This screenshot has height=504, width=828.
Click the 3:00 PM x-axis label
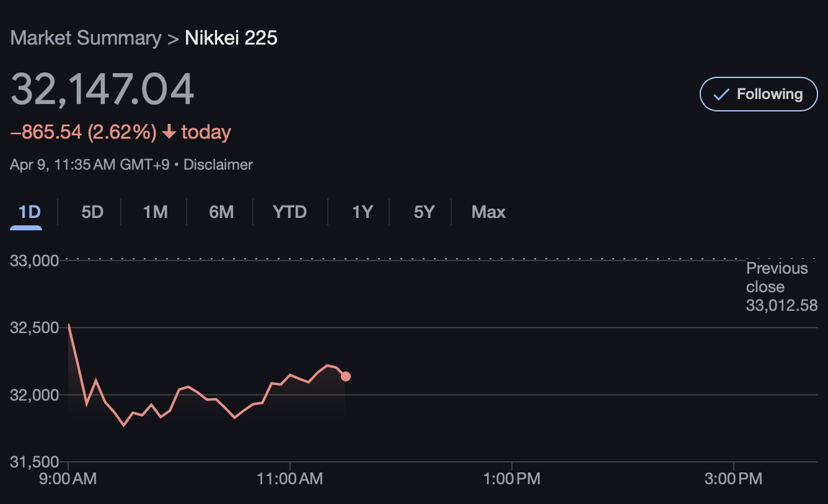point(734,479)
